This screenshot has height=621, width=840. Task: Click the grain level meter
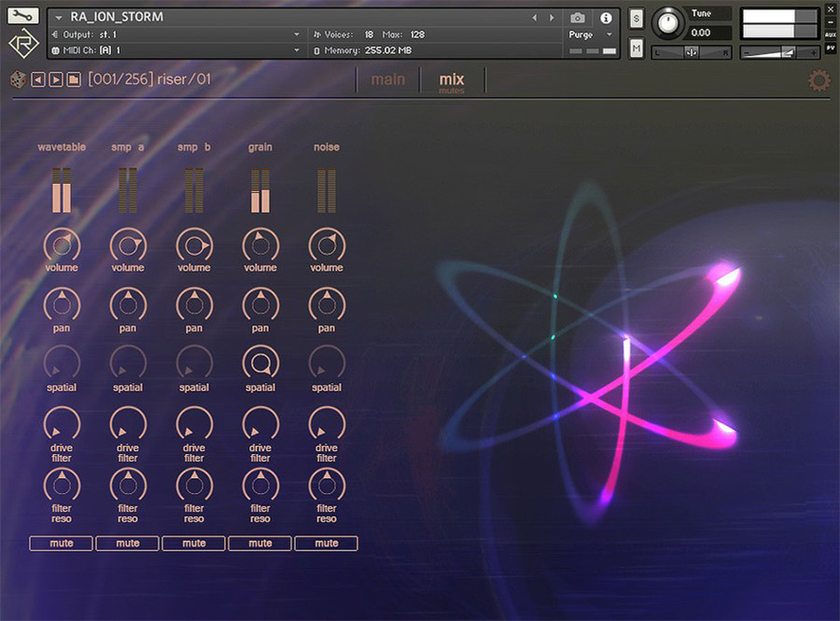click(260, 191)
